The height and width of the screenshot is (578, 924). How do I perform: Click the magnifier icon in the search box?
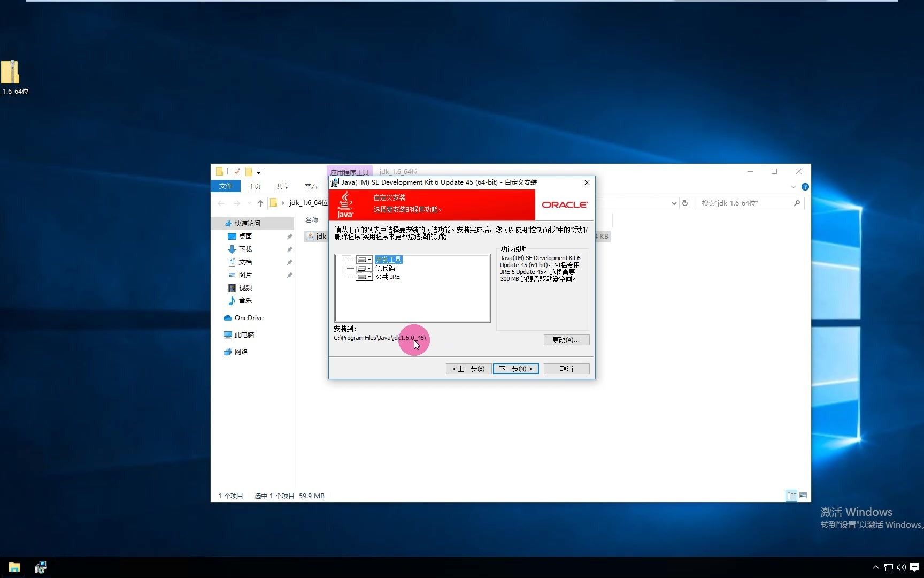pos(797,203)
